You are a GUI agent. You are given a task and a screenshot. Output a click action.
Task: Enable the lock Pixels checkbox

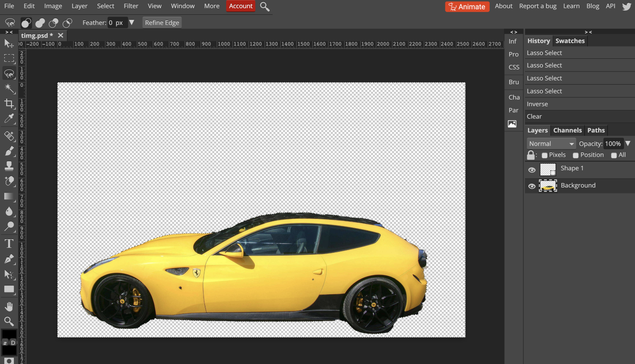(x=544, y=155)
